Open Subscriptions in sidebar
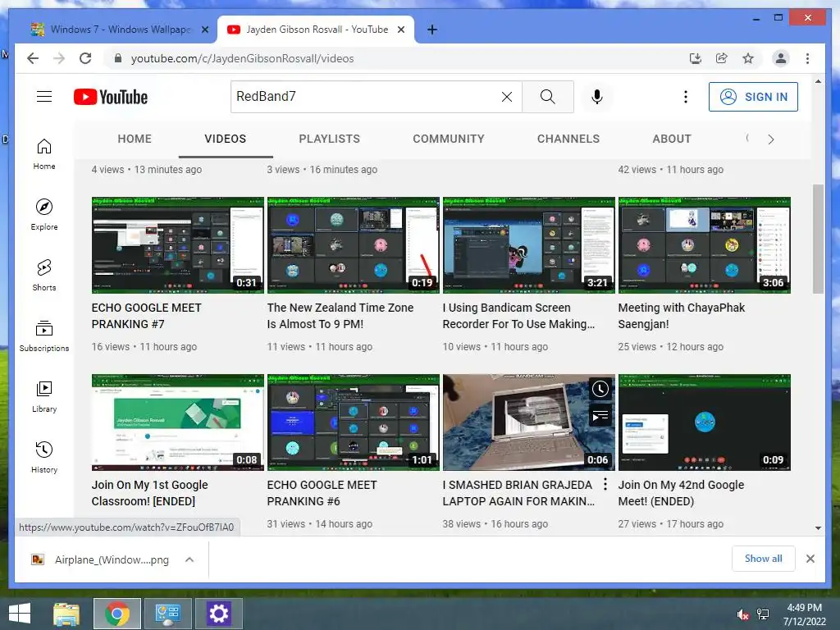This screenshot has height=630, width=840. [x=44, y=336]
